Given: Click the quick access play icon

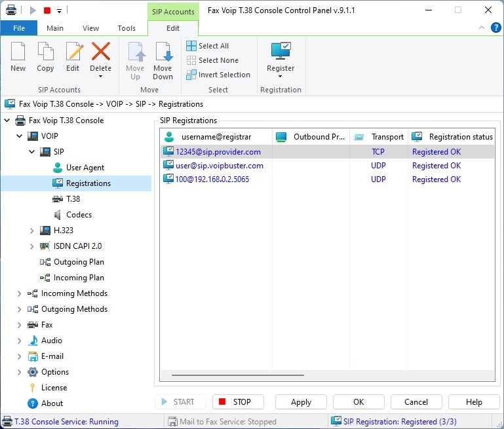Looking at the screenshot, I should 33,10.
